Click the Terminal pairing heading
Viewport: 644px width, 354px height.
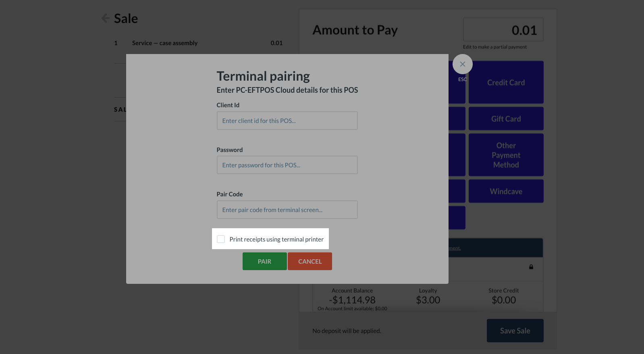[x=263, y=76]
